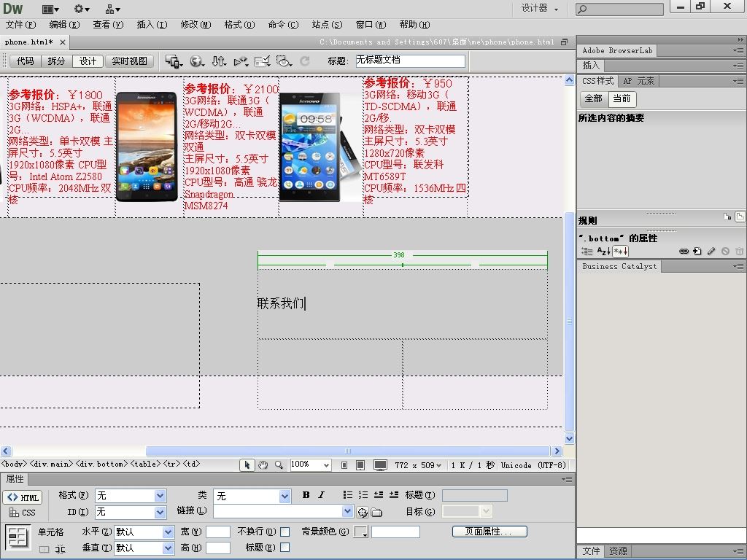The height and width of the screenshot is (560, 747).
Task: Click the unordered list icon
Action: 348,495
